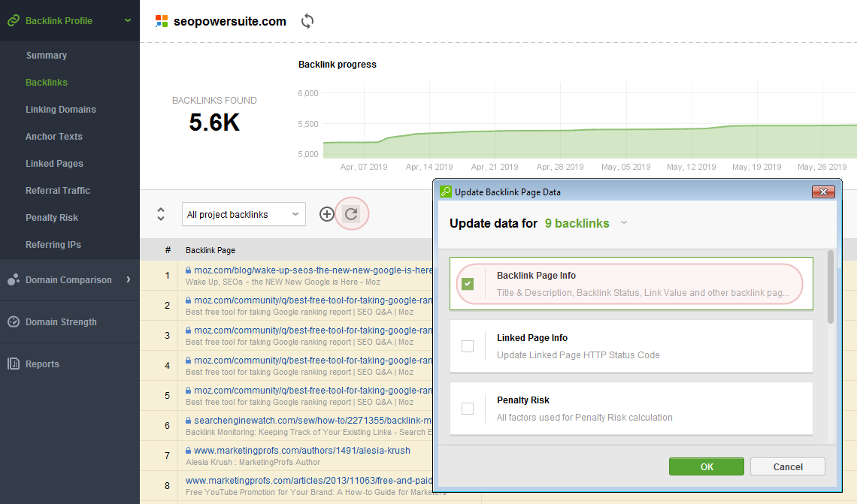The width and height of the screenshot is (857, 504).
Task: Click 'Update Linked Page HTTP Status Code' description
Action: [x=578, y=355]
